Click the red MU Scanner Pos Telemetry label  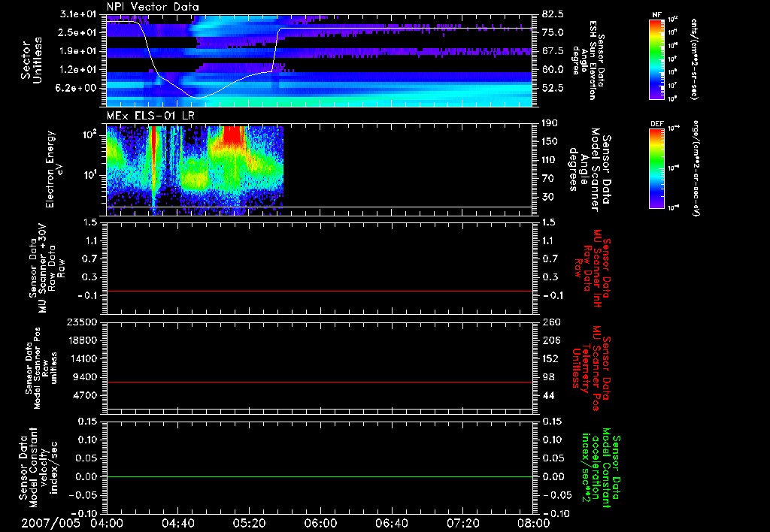[x=591, y=368]
